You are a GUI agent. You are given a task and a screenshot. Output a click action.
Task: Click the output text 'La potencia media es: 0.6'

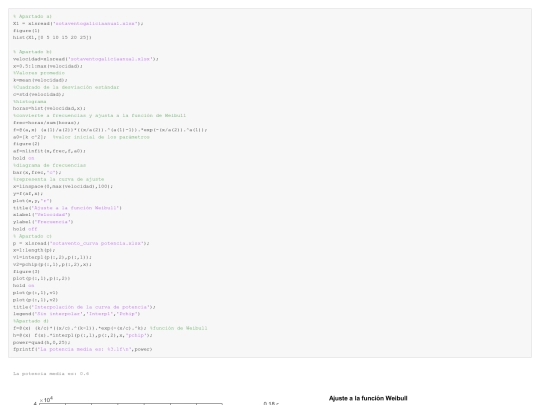click(x=51, y=374)
